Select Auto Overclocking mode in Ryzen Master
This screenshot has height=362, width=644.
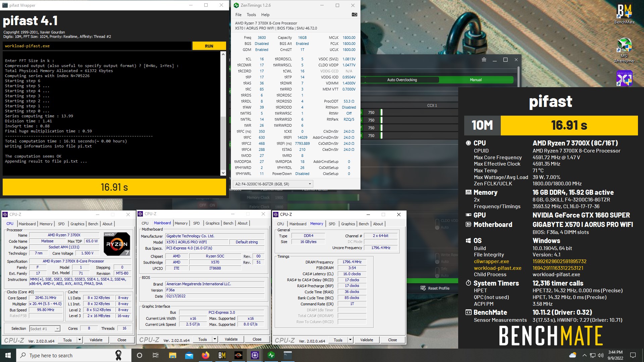coord(402,80)
